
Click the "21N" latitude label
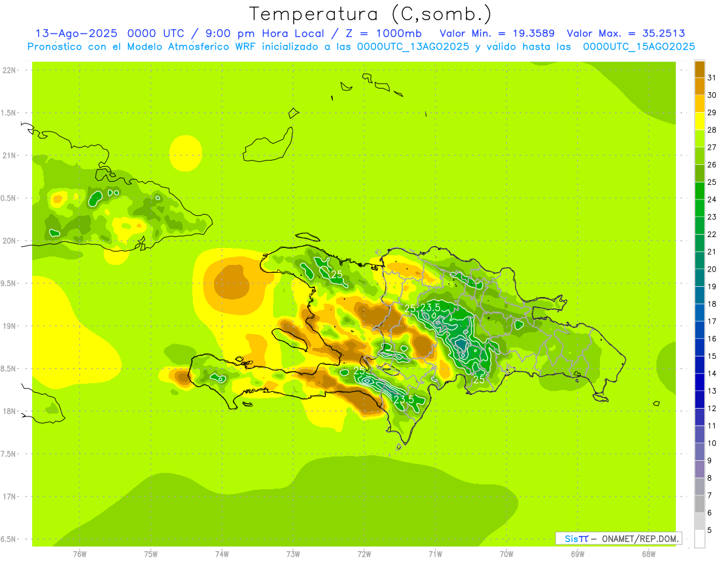(x=10, y=156)
